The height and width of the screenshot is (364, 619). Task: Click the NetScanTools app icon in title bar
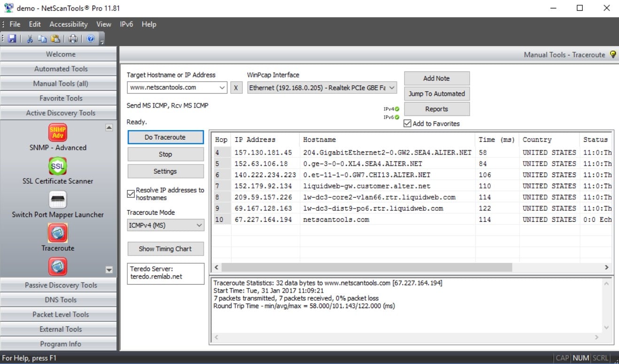[x=8, y=8]
